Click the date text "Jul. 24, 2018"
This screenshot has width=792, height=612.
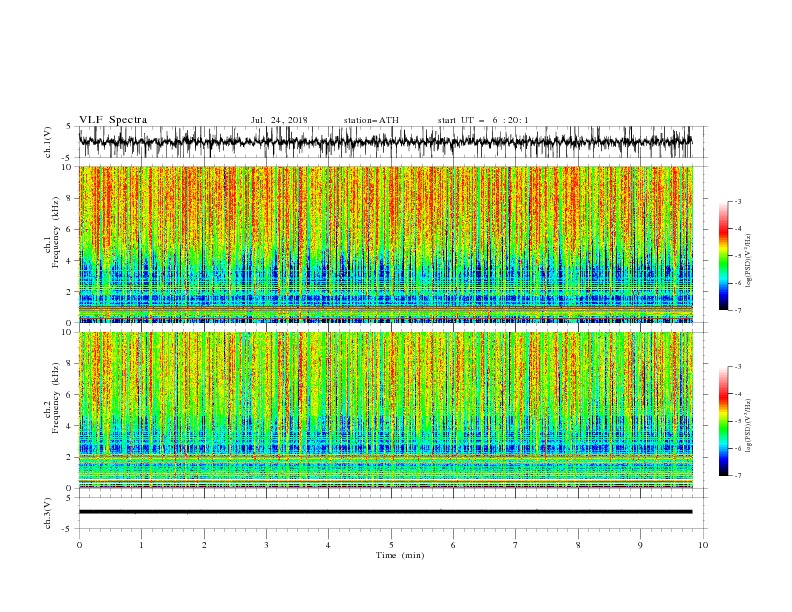click(279, 120)
